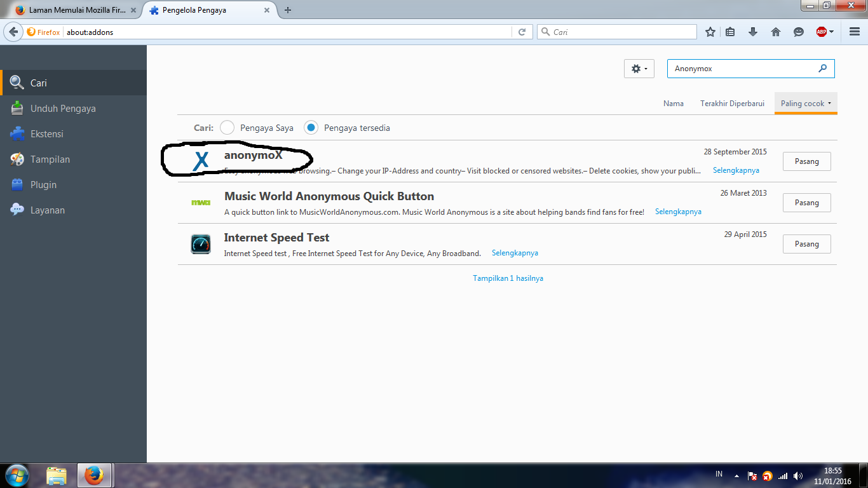Open the Windows Start menu orb
Image resolution: width=868 pixels, height=488 pixels.
(x=17, y=475)
